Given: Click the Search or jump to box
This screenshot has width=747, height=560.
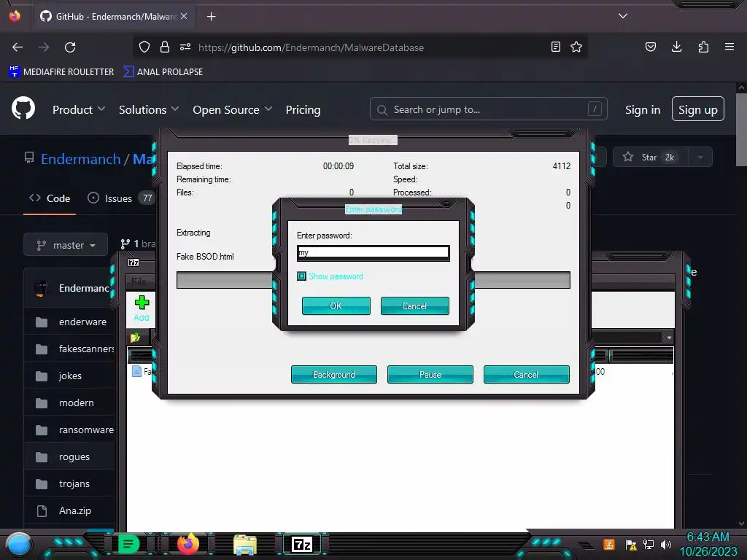Looking at the screenshot, I should point(488,109).
